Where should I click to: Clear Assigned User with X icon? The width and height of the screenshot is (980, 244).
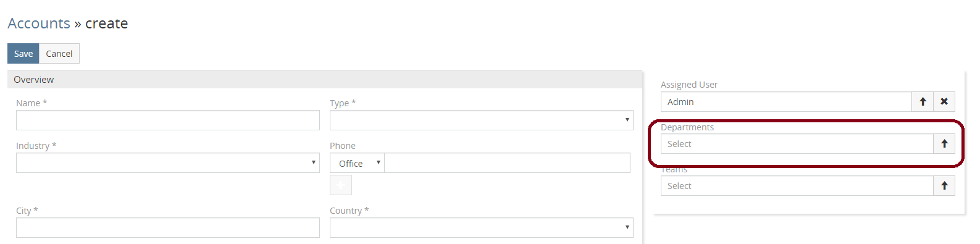tap(944, 102)
